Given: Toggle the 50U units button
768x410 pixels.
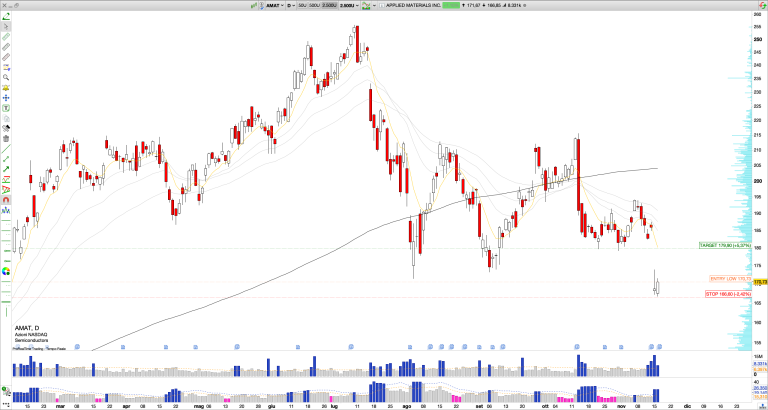Looking at the screenshot, I should click(301, 5).
